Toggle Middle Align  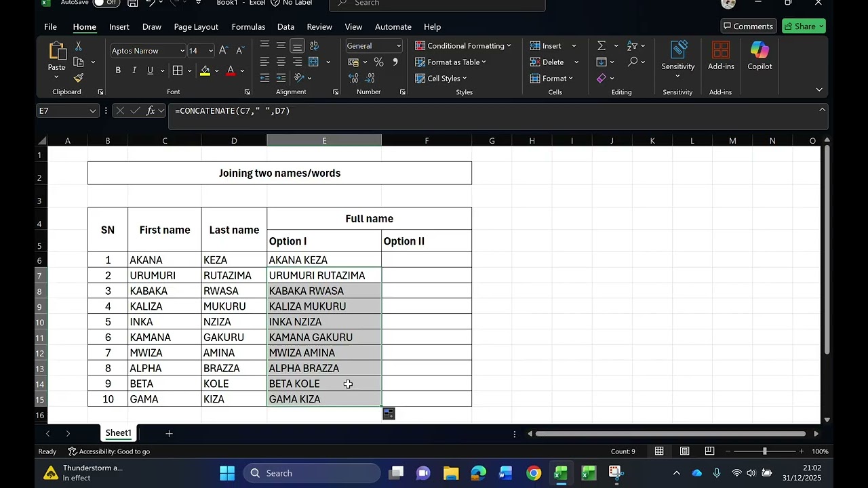281,45
